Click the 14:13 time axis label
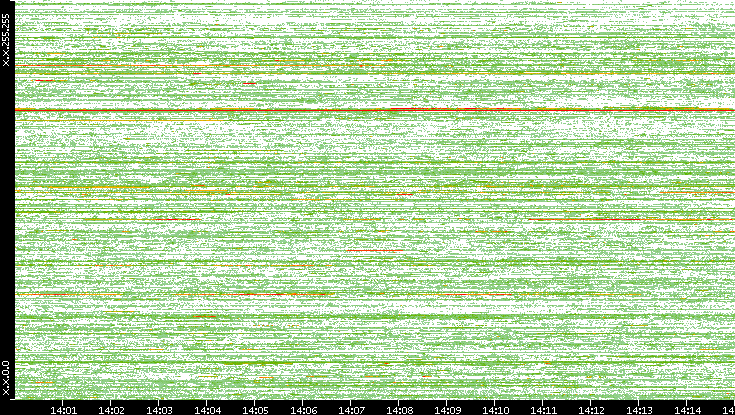The image size is (735, 415). click(639, 410)
